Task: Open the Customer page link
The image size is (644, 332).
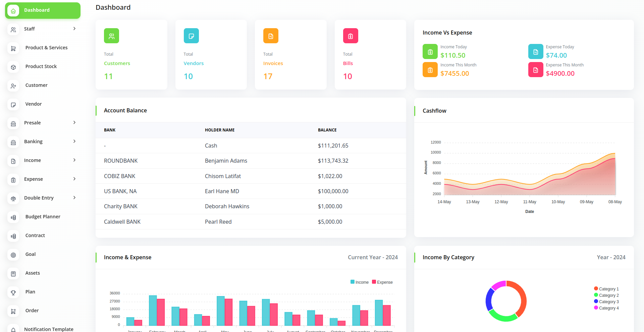Action: 36,85
